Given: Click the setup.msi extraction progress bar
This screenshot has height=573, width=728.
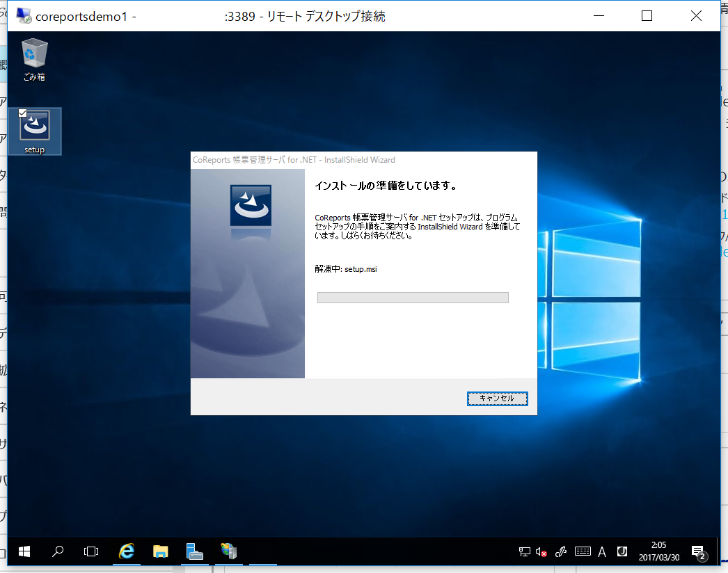Looking at the screenshot, I should click(x=413, y=298).
